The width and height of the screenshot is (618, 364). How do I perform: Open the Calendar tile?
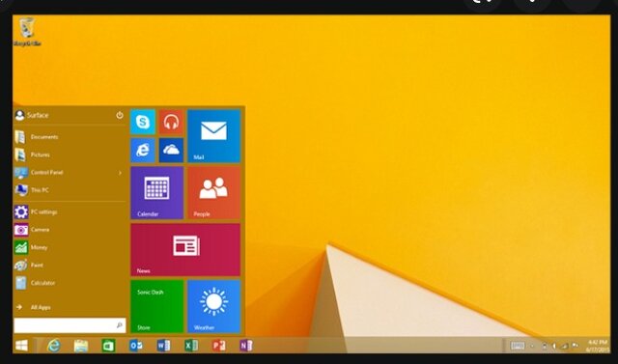point(156,193)
